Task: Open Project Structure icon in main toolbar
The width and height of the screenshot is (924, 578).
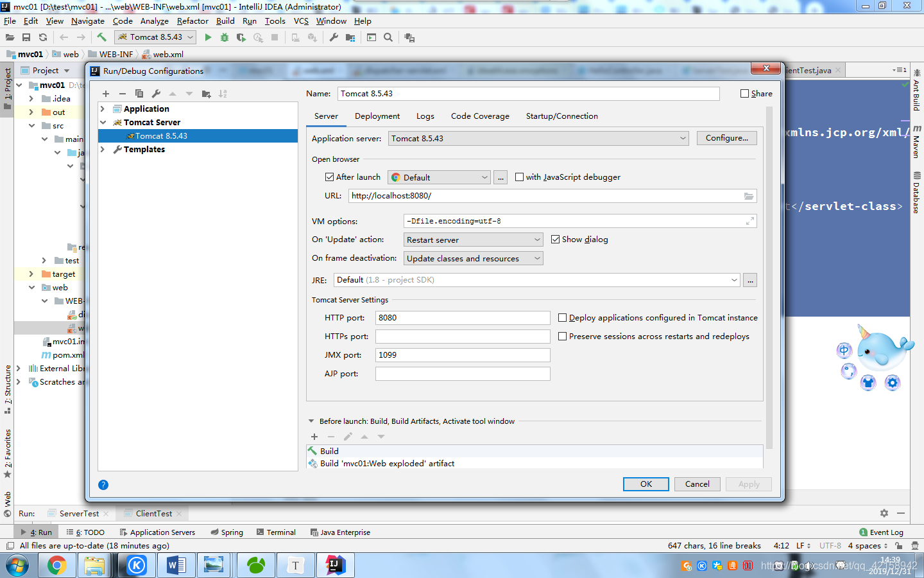Action: point(350,37)
